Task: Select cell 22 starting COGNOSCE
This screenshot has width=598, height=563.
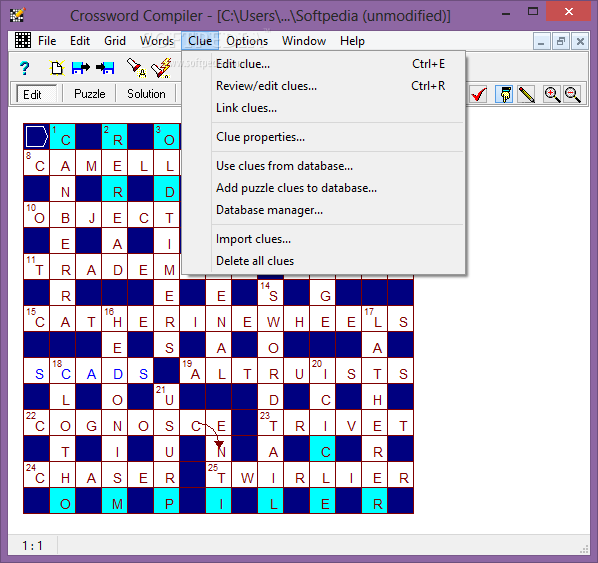Action: coord(37,422)
